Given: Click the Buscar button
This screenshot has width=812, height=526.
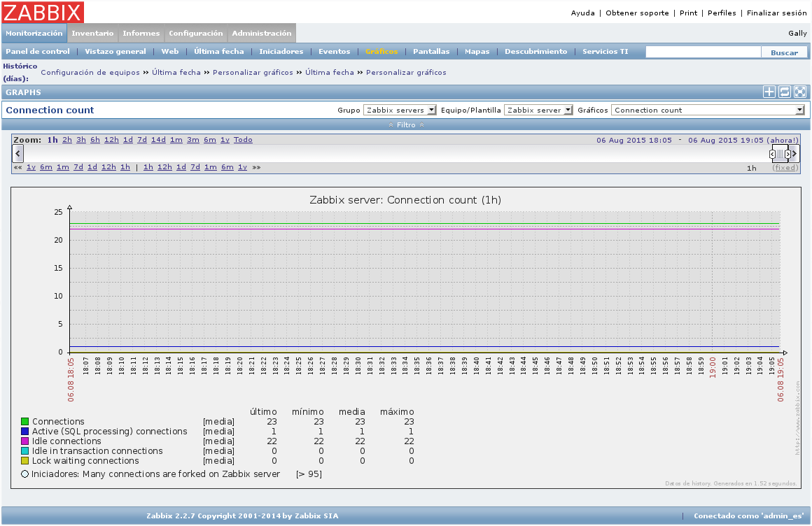Looking at the screenshot, I should tap(784, 52).
